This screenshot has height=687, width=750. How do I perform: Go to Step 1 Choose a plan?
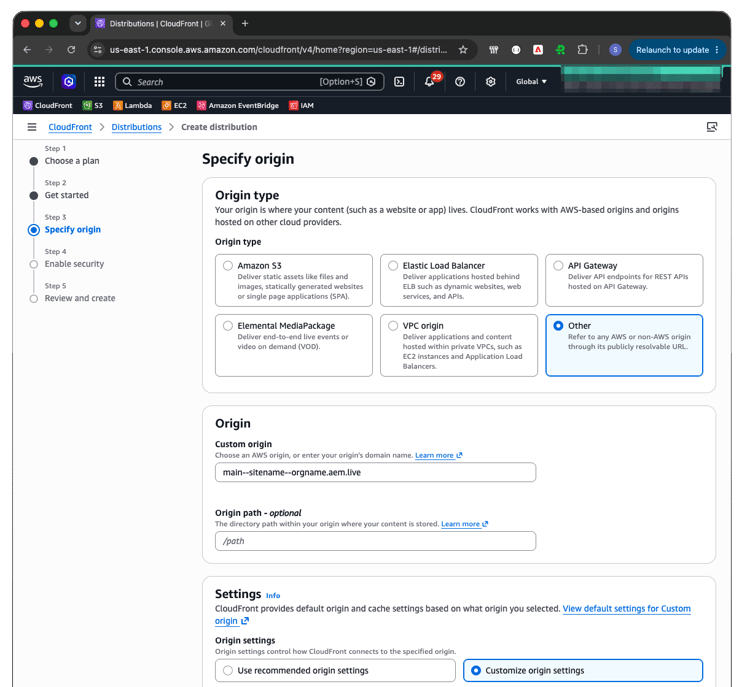coord(72,161)
